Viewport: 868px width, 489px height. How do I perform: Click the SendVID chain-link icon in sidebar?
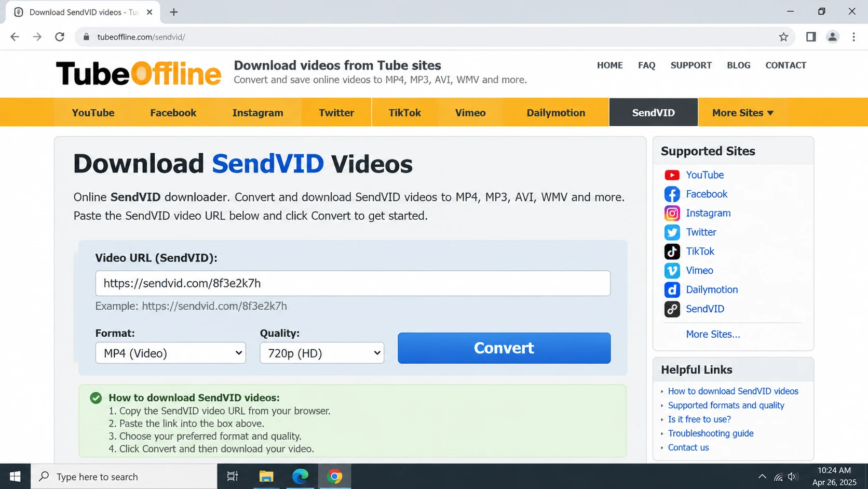pos(672,309)
